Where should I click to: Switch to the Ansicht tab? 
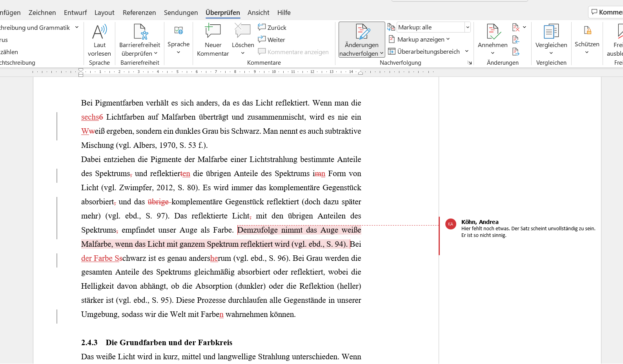pyautogui.click(x=258, y=13)
